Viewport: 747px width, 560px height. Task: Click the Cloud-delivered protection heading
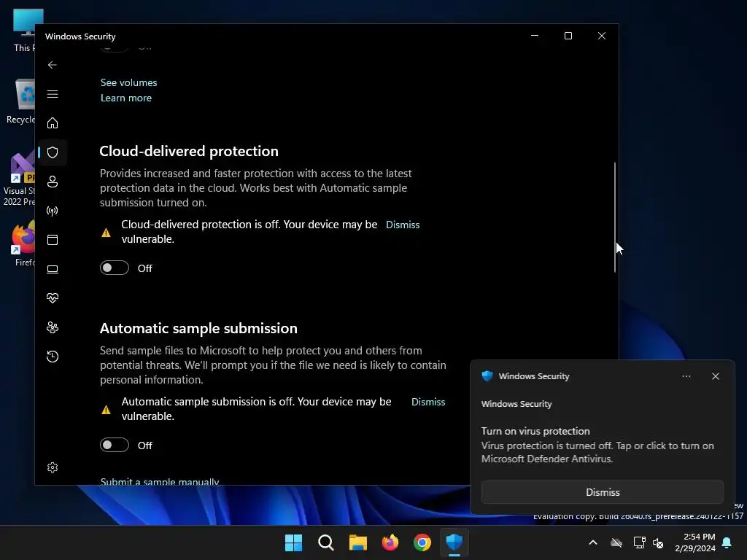point(189,151)
